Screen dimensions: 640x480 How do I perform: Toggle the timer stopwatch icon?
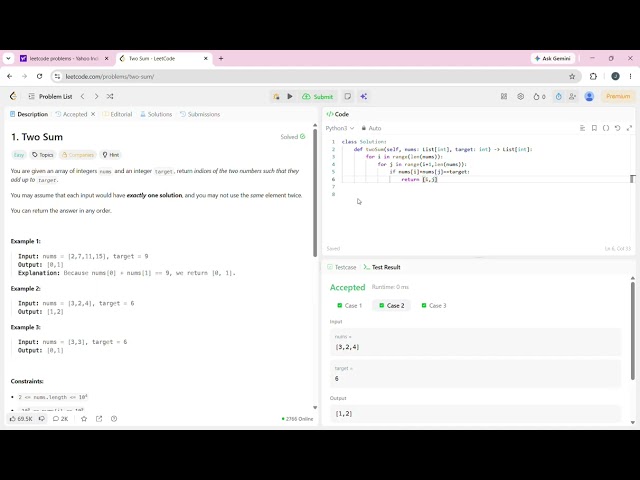pyautogui.click(x=558, y=96)
